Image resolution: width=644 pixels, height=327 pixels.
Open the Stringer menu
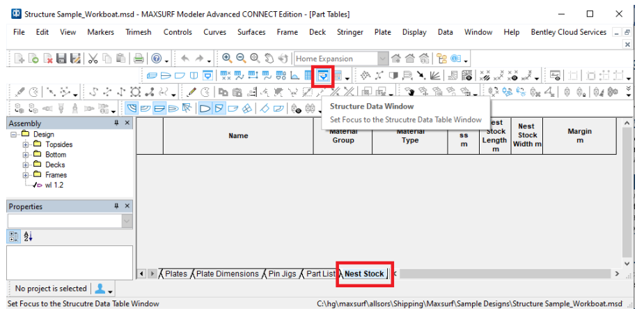click(x=350, y=32)
